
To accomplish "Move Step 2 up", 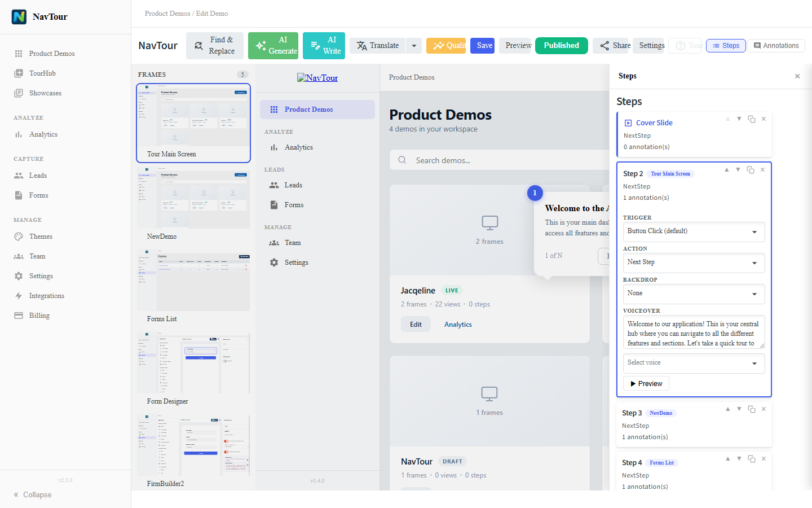I will (x=727, y=170).
